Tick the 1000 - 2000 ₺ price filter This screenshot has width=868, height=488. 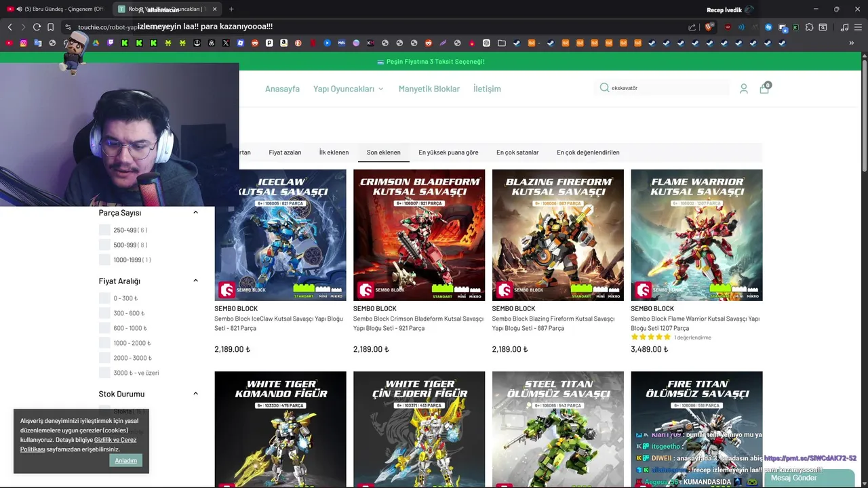pyautogui.click(x=104, y=343)
